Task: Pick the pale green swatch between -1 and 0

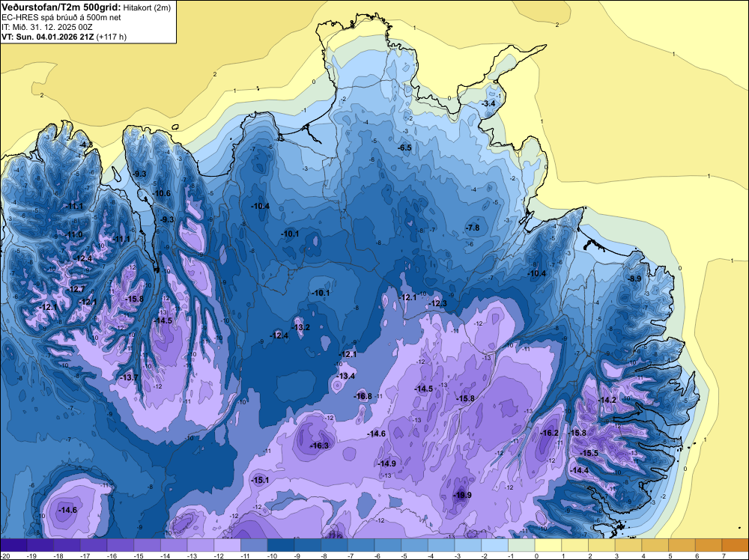Action: click(521, 546)
